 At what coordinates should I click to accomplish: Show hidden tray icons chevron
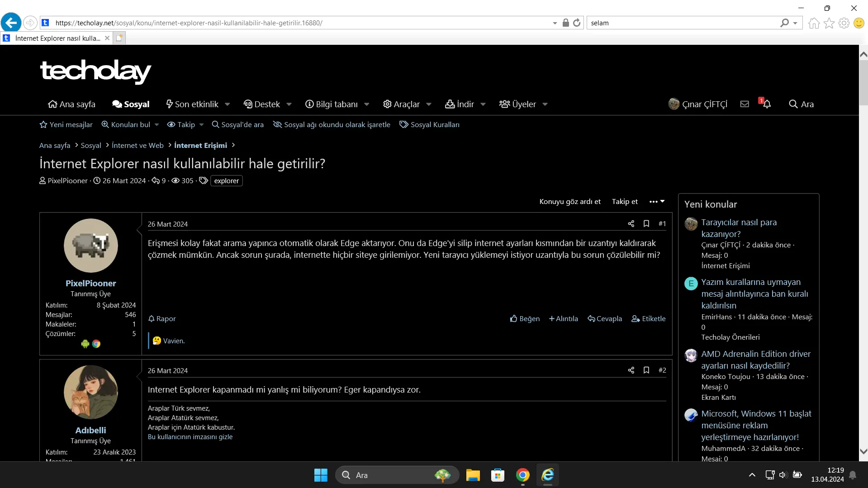click(x=752, y=475)
